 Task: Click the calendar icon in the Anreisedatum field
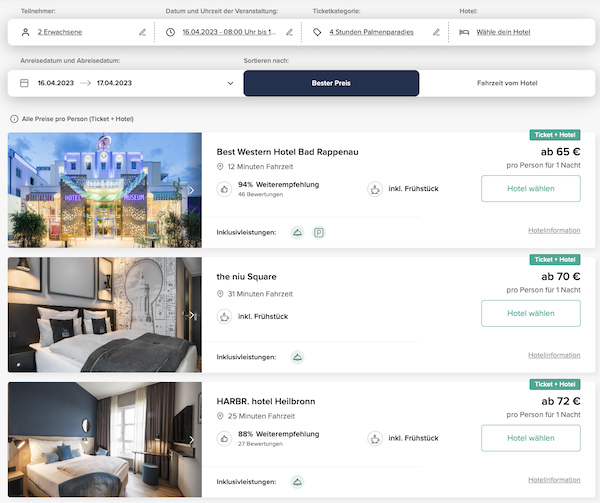[24, 83]
